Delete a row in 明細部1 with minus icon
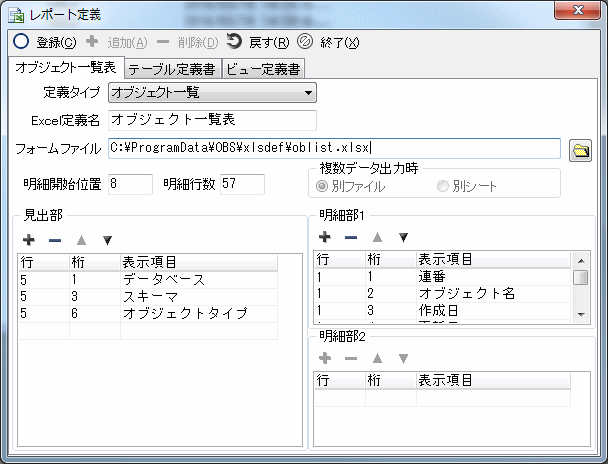This screenshot has height=464, width=608. pyautogui.click(x=350, y=237)
